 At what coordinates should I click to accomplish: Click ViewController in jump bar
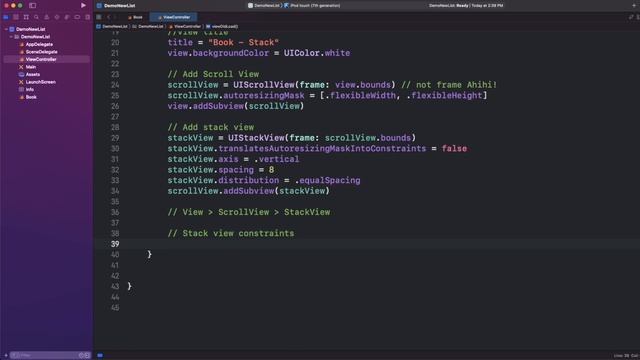185,27
